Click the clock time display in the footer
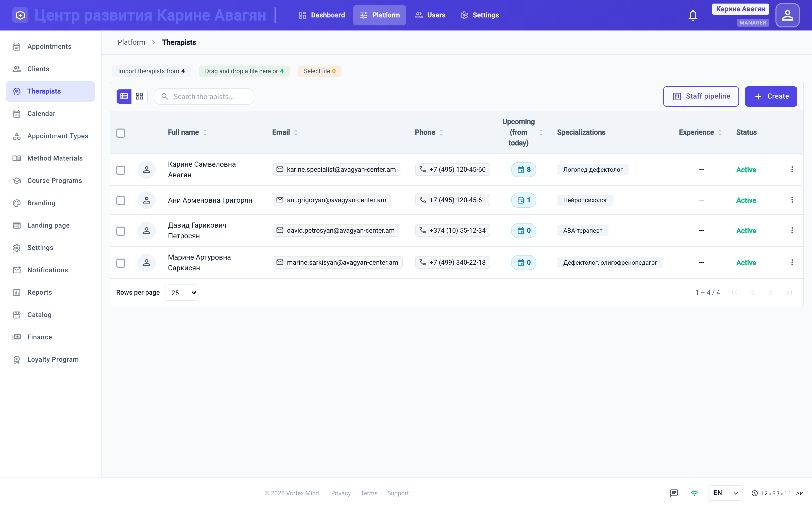Screen dimensions: 812x508 [x=778, y=493]
